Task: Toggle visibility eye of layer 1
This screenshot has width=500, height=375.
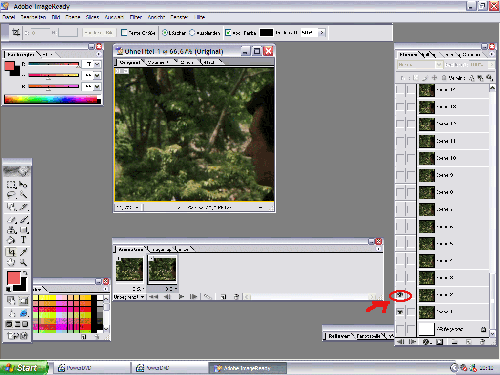Action: pos(400,312)
